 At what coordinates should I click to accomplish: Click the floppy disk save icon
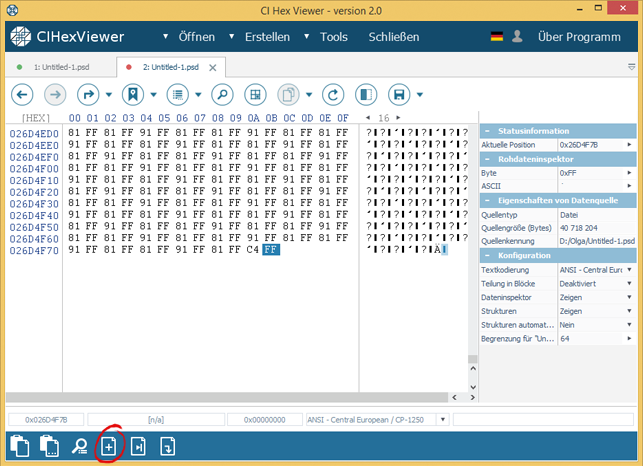click(x=399, y=95)
